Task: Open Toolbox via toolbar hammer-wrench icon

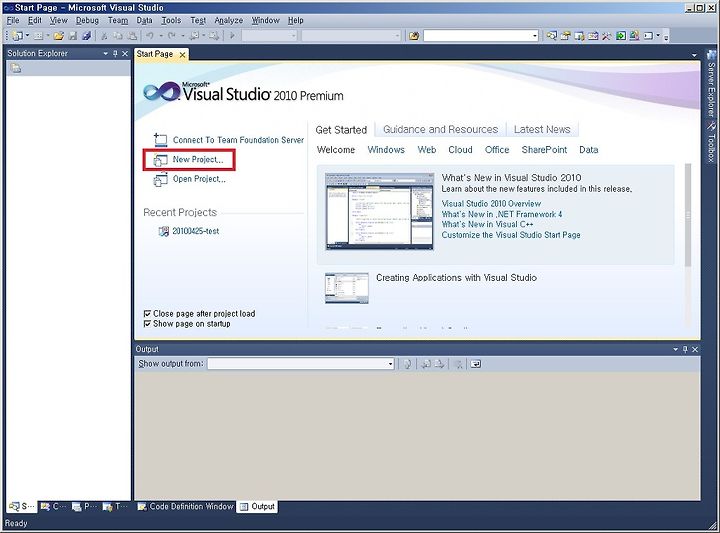Action: (x=607, y=36)
